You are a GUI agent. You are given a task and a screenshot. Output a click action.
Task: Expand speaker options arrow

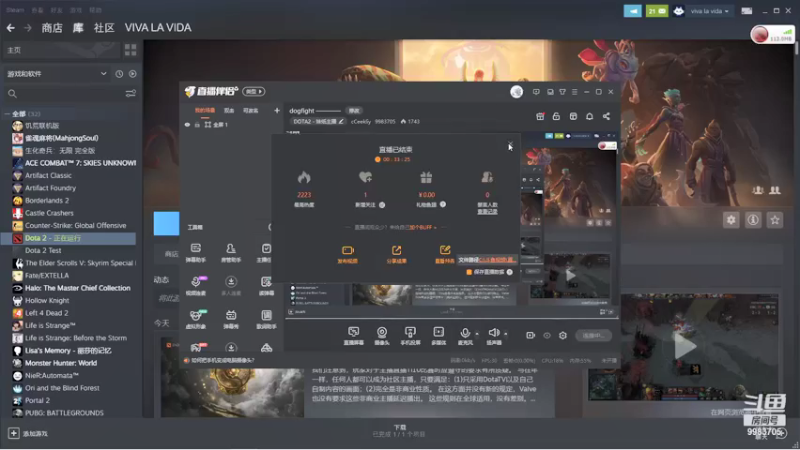506,334
